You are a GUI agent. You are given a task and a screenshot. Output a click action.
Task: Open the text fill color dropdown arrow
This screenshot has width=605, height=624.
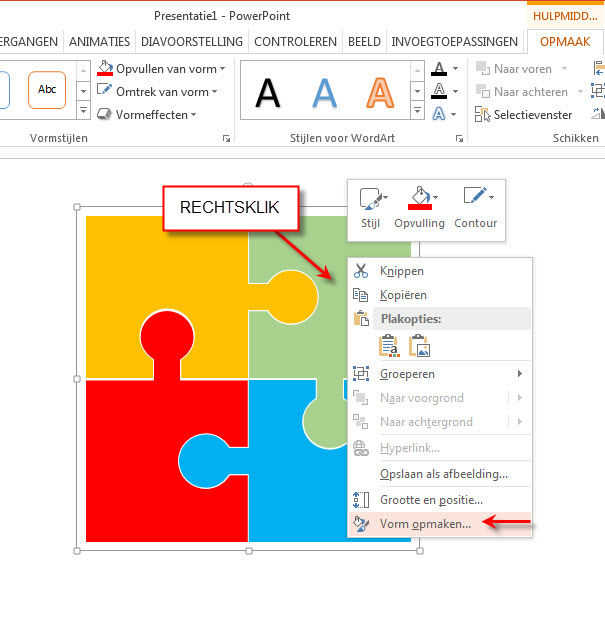click(455, 69)
